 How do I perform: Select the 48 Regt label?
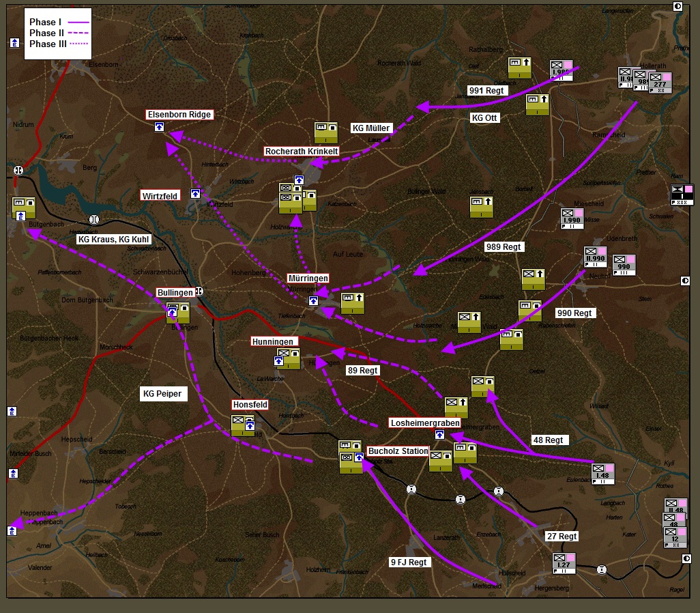point(549,440)
